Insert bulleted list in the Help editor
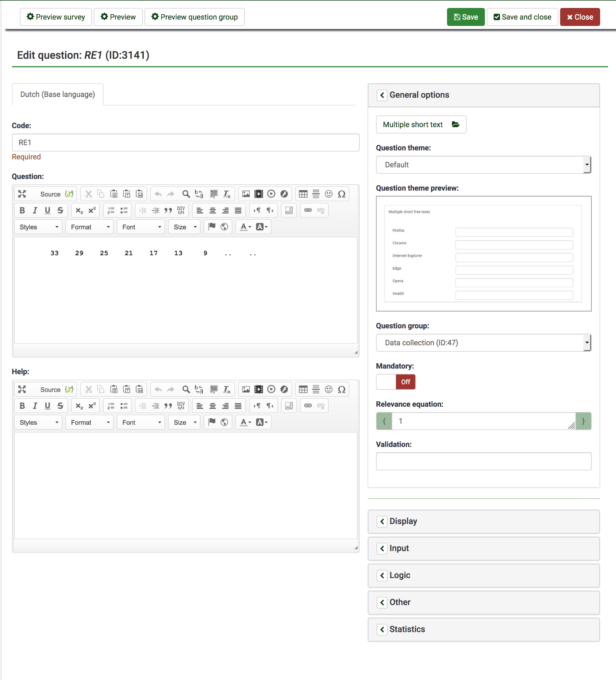Viewport: 616px width, 680px height. click(124, 406)
